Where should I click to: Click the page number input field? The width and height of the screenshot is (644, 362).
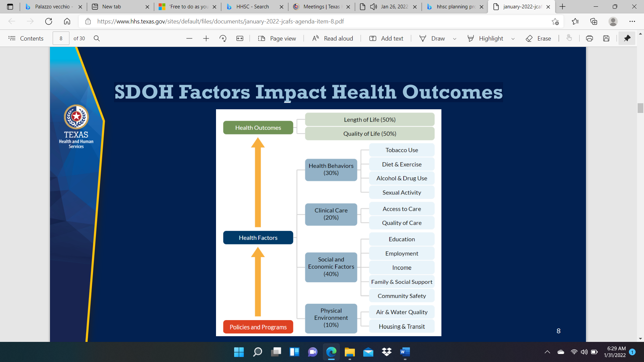coord(61,39)
